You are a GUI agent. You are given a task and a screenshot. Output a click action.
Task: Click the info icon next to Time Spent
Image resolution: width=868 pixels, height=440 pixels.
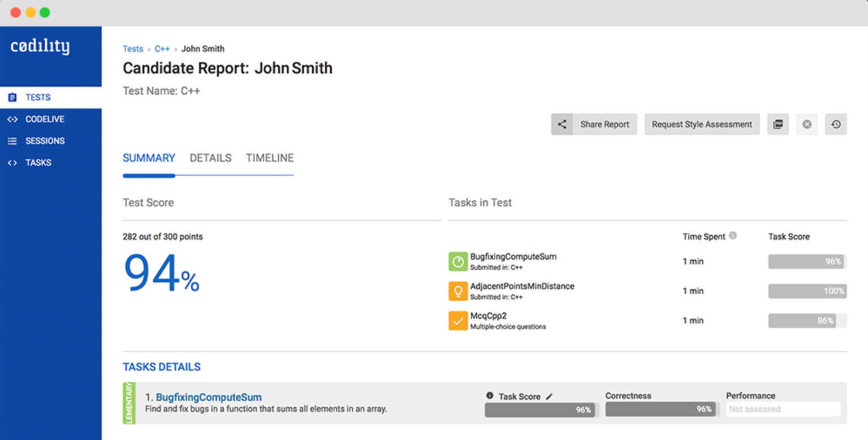(733, 236)
